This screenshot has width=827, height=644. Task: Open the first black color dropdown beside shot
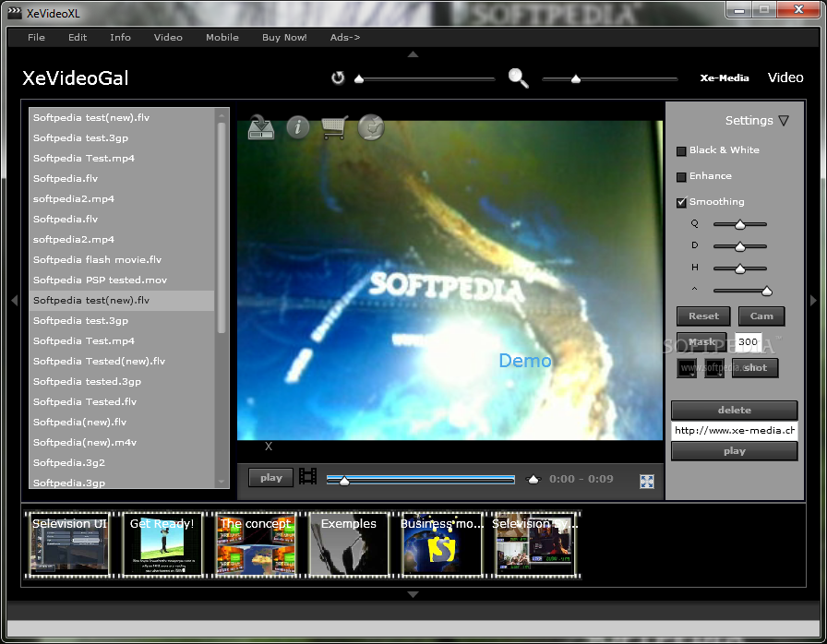(687, 368)
